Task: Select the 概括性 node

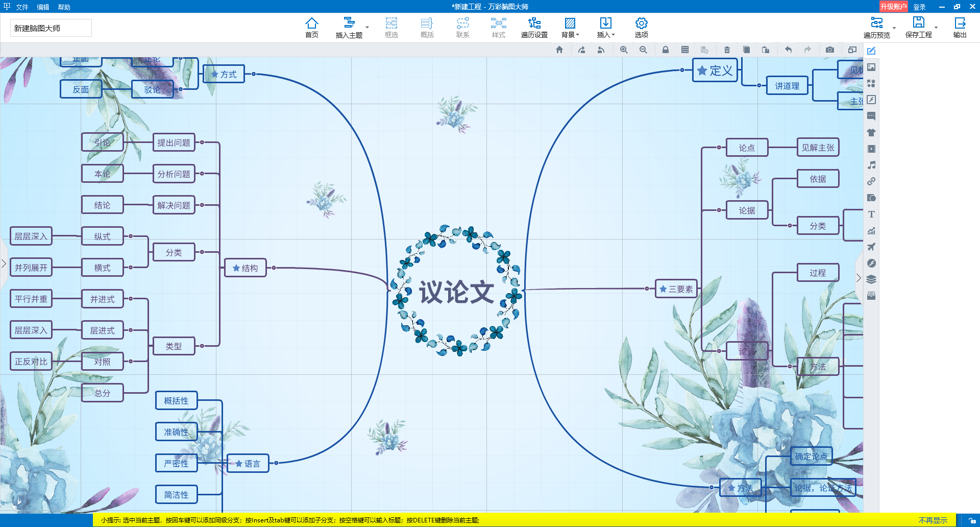Action: (176, 401)
